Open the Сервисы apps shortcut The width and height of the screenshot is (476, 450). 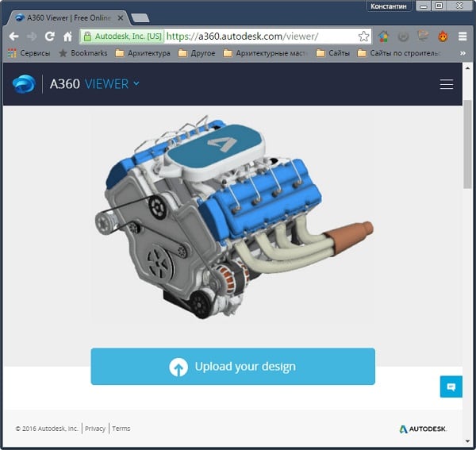pyautogui.click(x=29, y=53)
